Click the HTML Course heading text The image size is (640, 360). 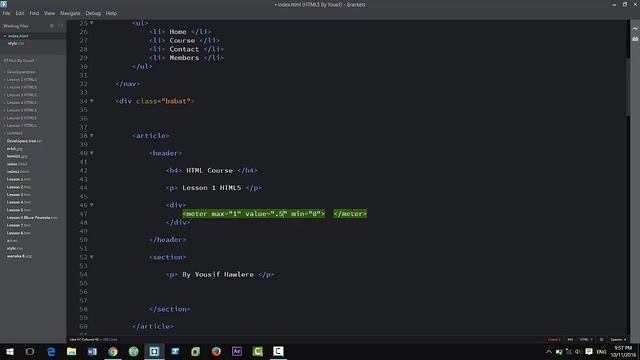coord(209,170)
